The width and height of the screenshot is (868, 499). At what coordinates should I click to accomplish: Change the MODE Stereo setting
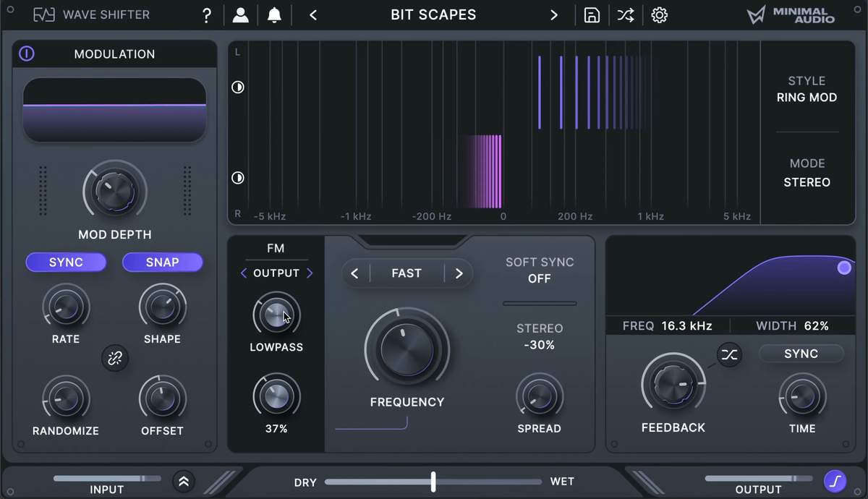pos(807,174)
